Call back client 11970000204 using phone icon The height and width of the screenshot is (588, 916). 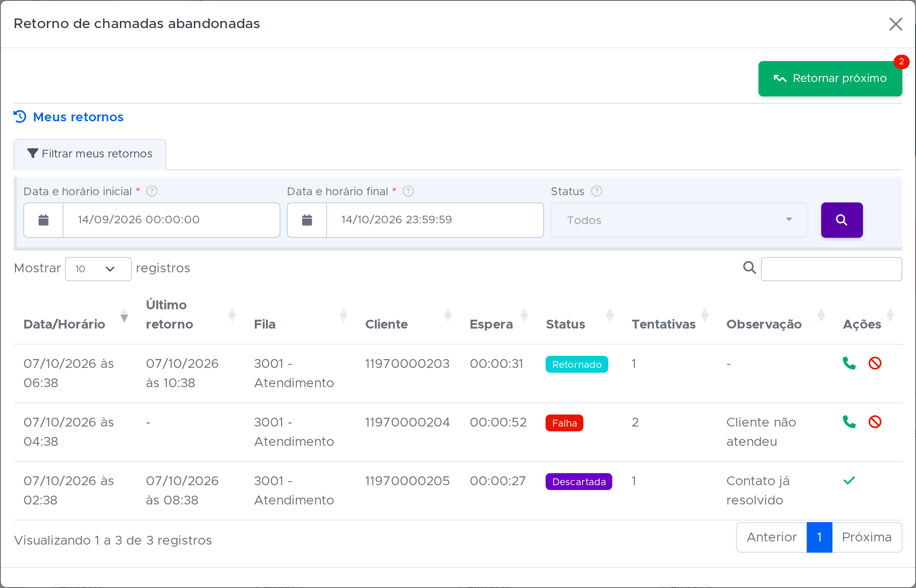[x=849, y=422]
